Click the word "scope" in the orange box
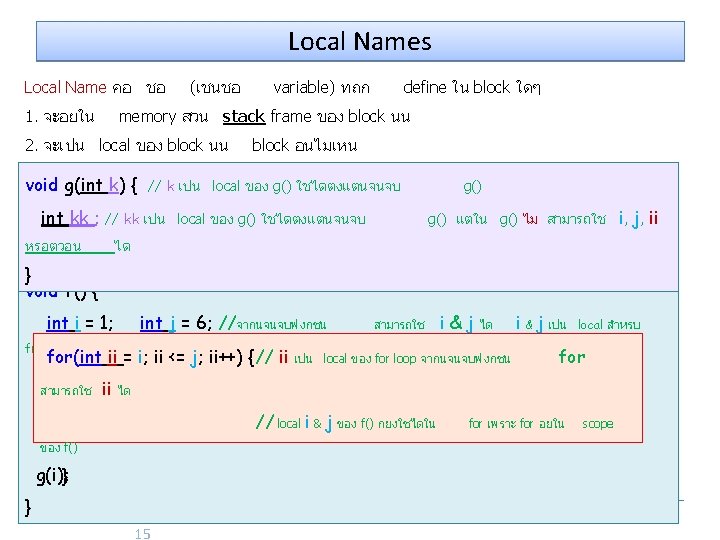Viewport: 720px width, 540px height. point(597,424)
